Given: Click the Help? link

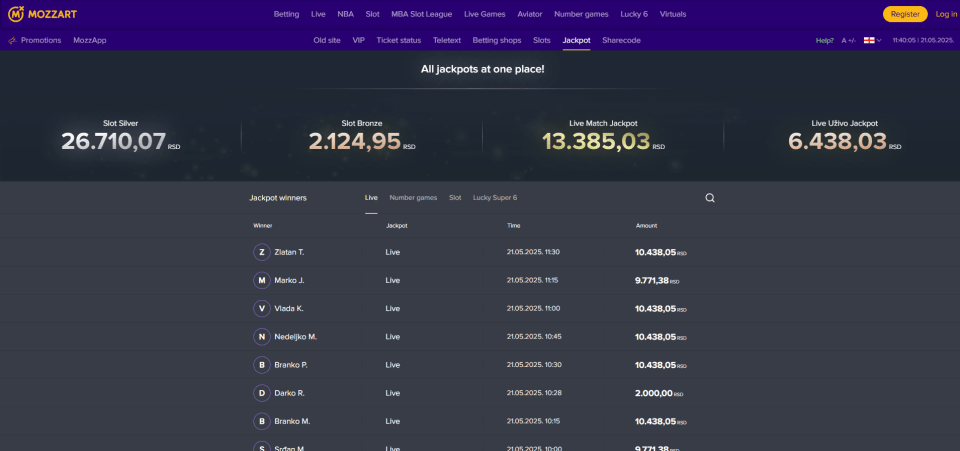Looking at the screenshot, I should [x=825, y=40].
